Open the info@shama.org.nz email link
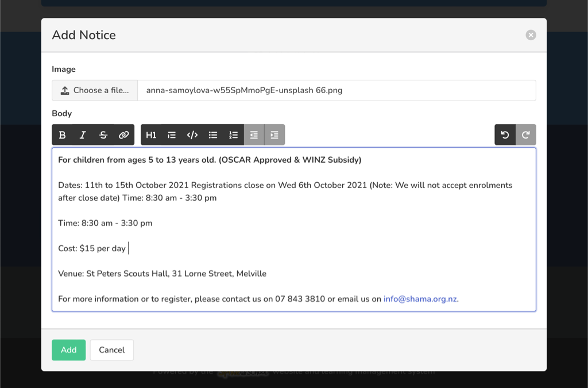This screenshot has width=588, height=388. tap(420, 299)
